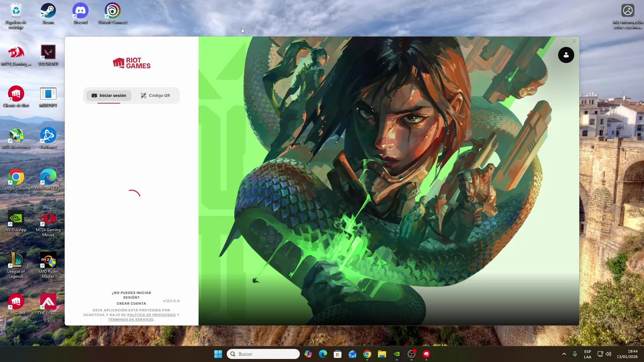Screen dimensions: 644x362
Task: Open the Windows Start menu
Action: [218, 354]
